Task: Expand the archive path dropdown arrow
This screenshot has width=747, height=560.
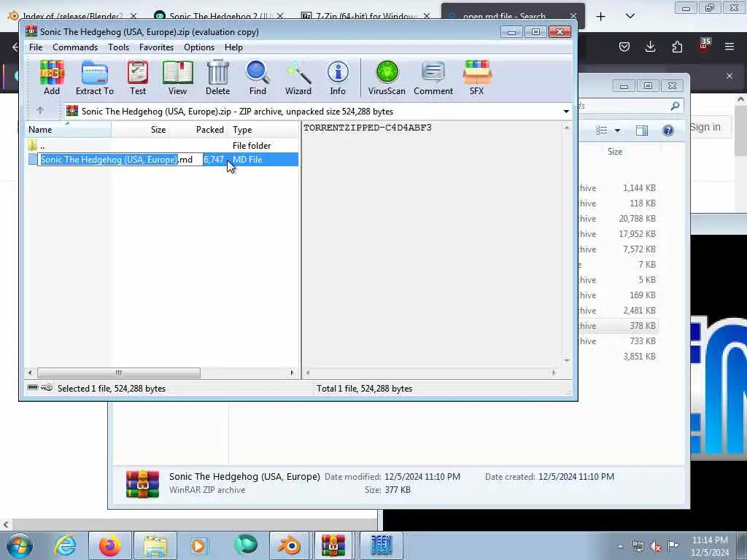Action: [x=566, y=112]
